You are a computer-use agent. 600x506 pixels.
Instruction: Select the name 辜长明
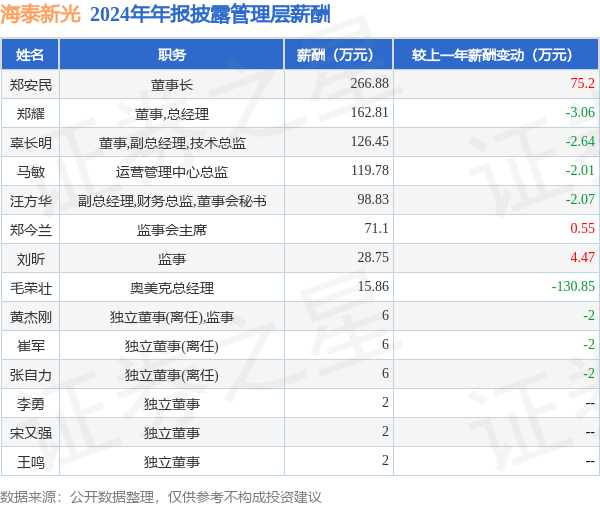(30, 143)
